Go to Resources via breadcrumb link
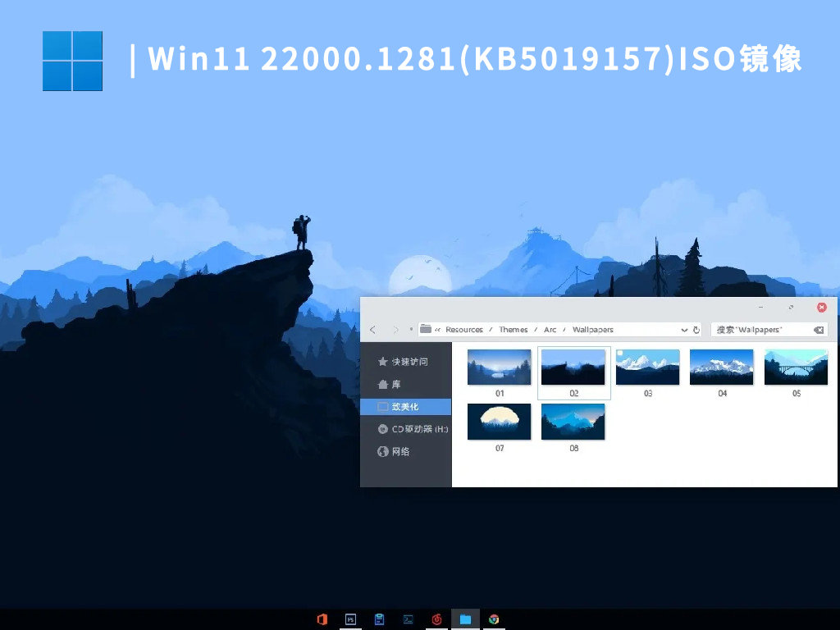 (464, 329)
